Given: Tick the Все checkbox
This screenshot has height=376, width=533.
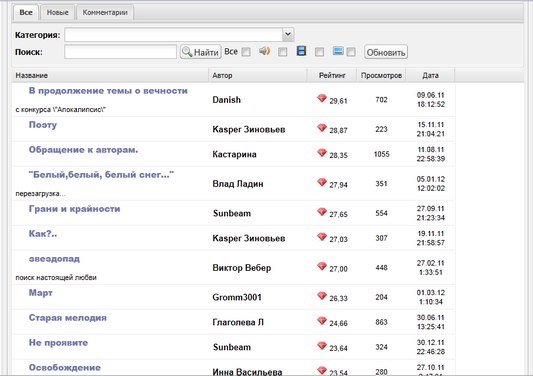Looking at the screenshot, I should click(246, 52).
